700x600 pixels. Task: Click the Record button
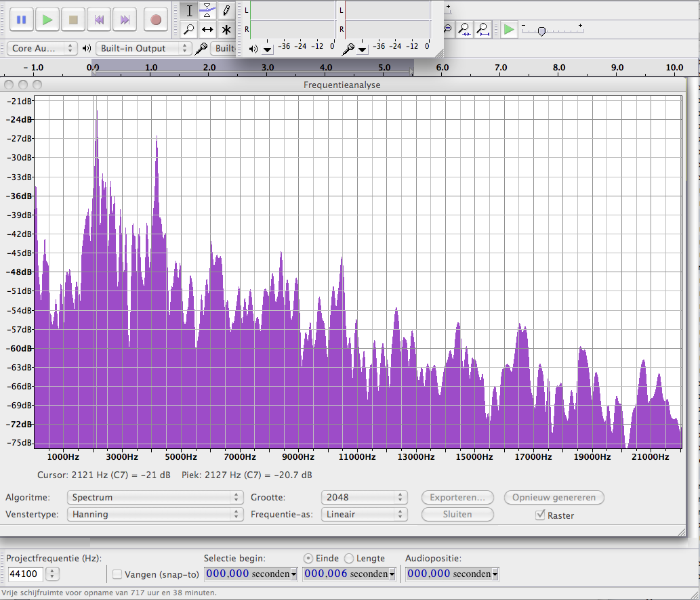(x=156, y=20)
